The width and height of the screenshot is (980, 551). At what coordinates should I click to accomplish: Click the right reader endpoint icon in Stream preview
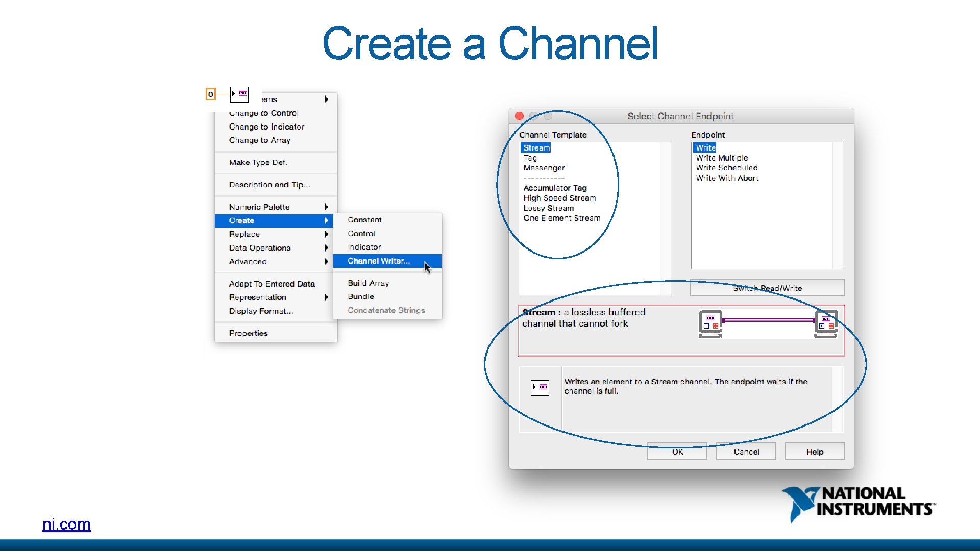pos(827,322)
